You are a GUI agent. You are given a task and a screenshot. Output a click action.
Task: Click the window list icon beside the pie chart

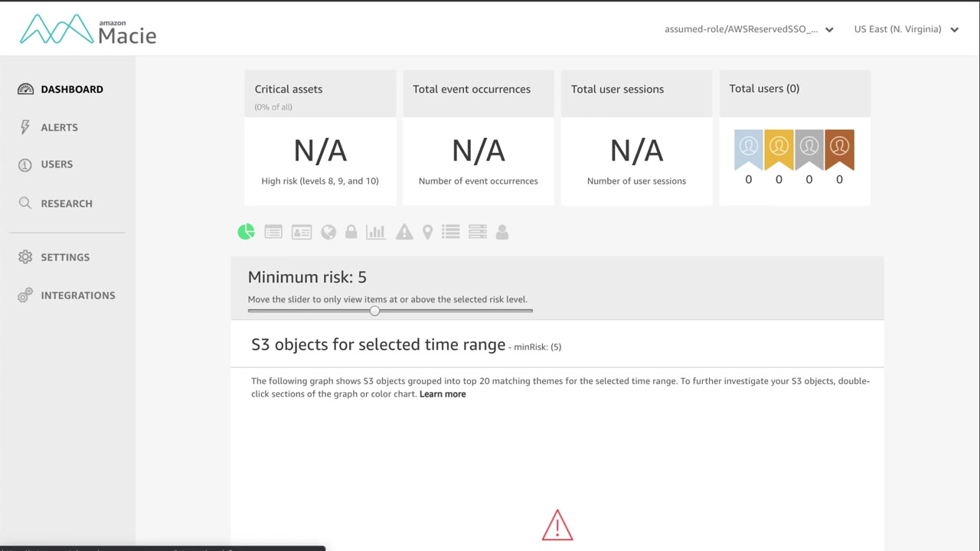pos(273,232)
